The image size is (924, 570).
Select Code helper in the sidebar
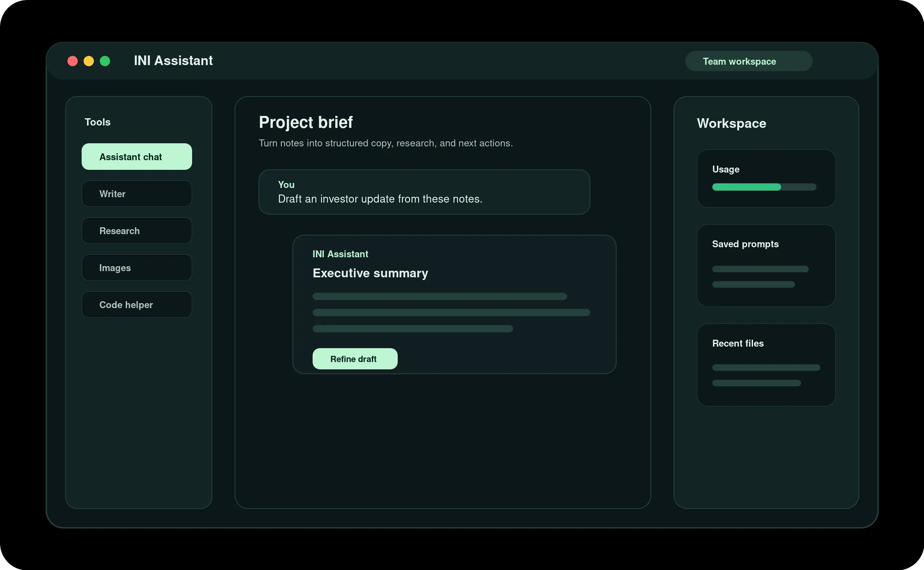pos(137,305)
